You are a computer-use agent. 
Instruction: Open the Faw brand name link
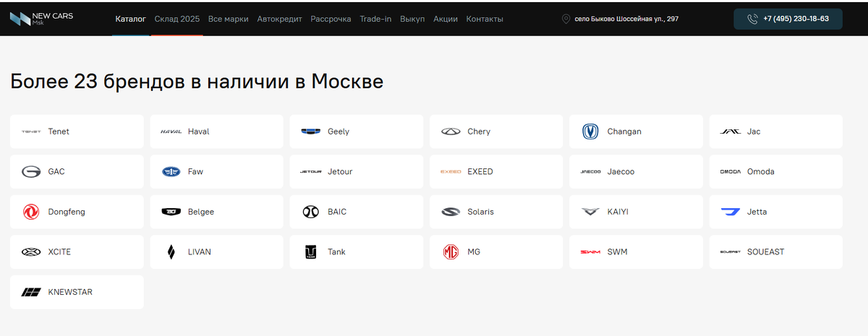[x=195, y=172]
